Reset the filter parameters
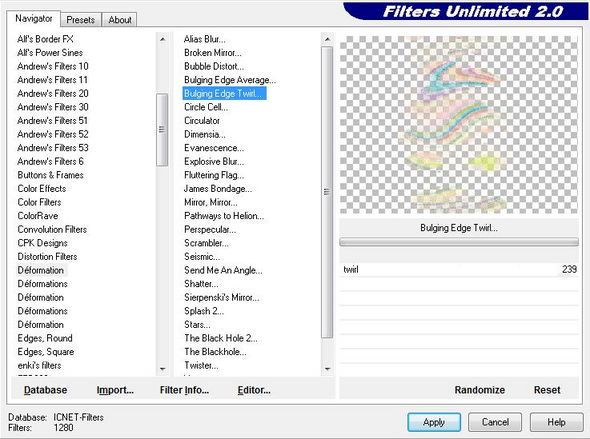This screenshot has width=590, height=439. click(547, 390)
